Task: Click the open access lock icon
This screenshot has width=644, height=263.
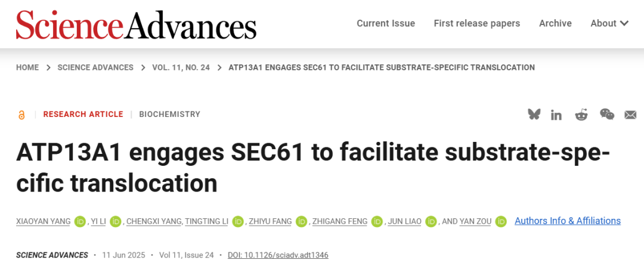Action: [22, 115]
